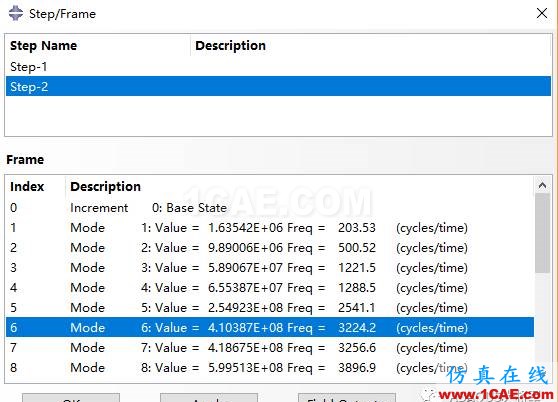Select Mode 4 with frequency 1288.5
Screen dimensions: 558x402
pos(270,287)
